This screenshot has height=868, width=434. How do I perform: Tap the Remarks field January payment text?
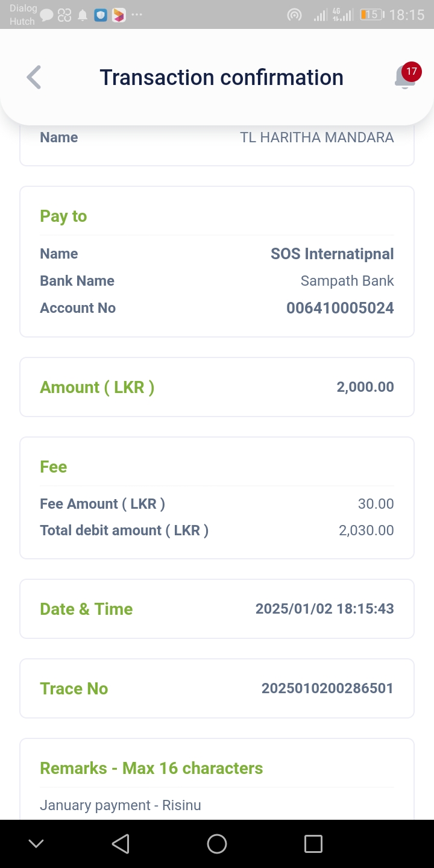pos(121,805)
